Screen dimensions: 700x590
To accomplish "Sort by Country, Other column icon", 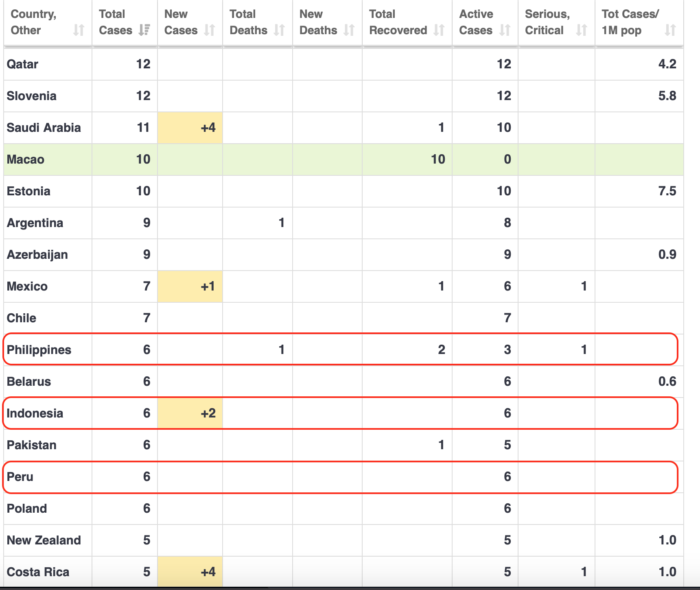I will tap(79, 30).
